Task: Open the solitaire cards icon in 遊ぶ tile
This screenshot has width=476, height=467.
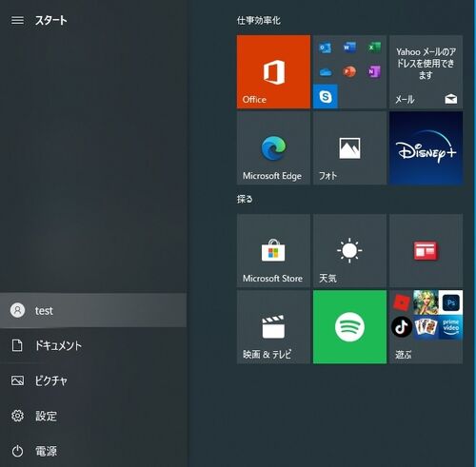Action: (x=426, y=327)
